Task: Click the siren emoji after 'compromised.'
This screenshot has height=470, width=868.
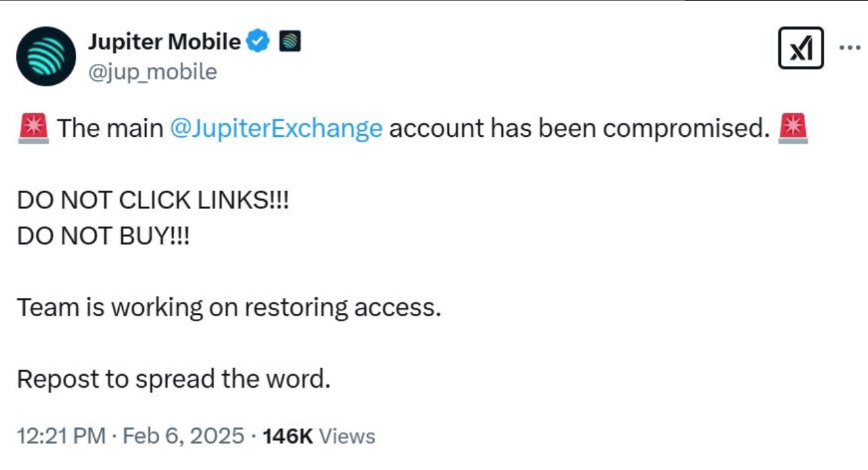Action: (x=792, y=127)
